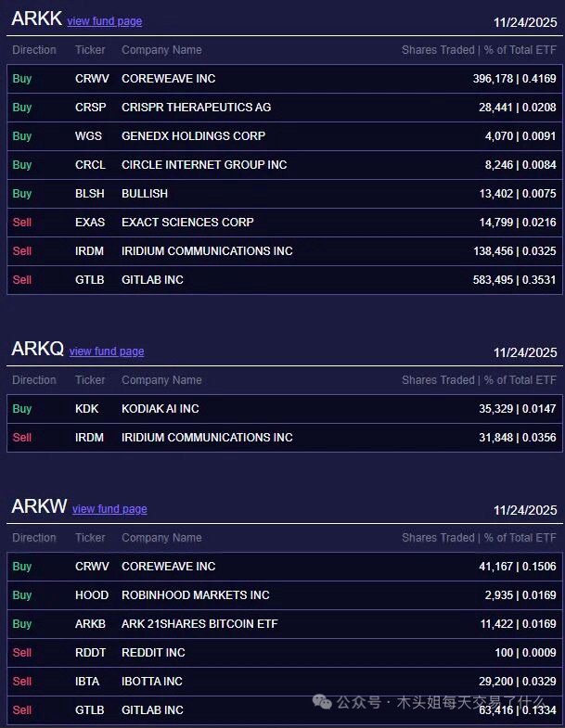Screen dimensions: 565x728
Task: Click the ARKQ Iridium Communications sell row
Action: pos(285,438)
